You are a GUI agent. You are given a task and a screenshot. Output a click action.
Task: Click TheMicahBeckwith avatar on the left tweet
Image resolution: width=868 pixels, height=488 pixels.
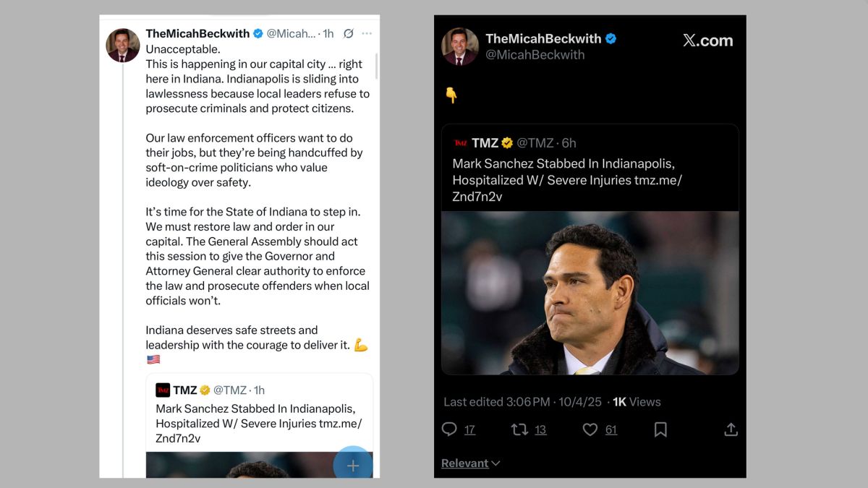(123, 46)
